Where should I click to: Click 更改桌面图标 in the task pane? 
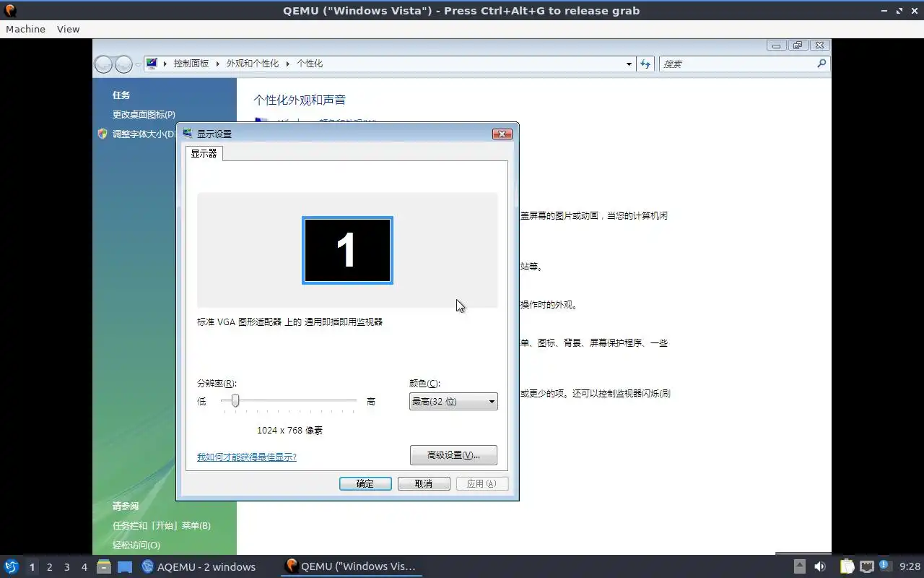[x=144, y=115]
